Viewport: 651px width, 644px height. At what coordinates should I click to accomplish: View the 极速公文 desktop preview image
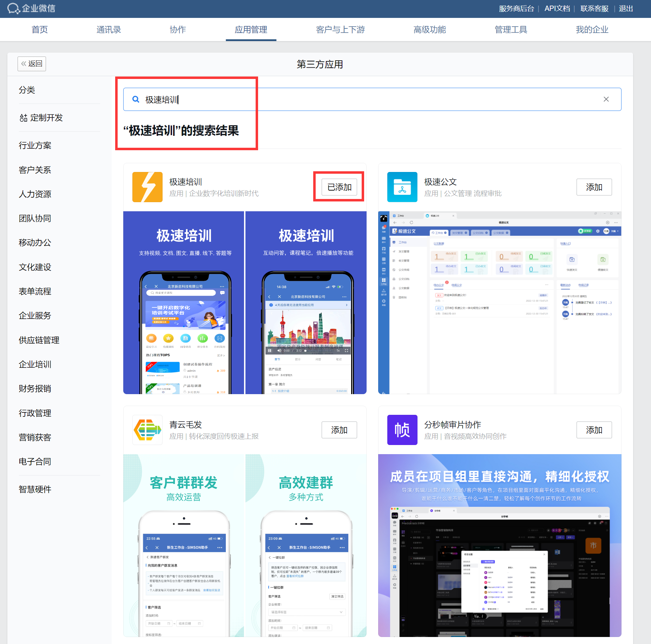click(500, 303)
